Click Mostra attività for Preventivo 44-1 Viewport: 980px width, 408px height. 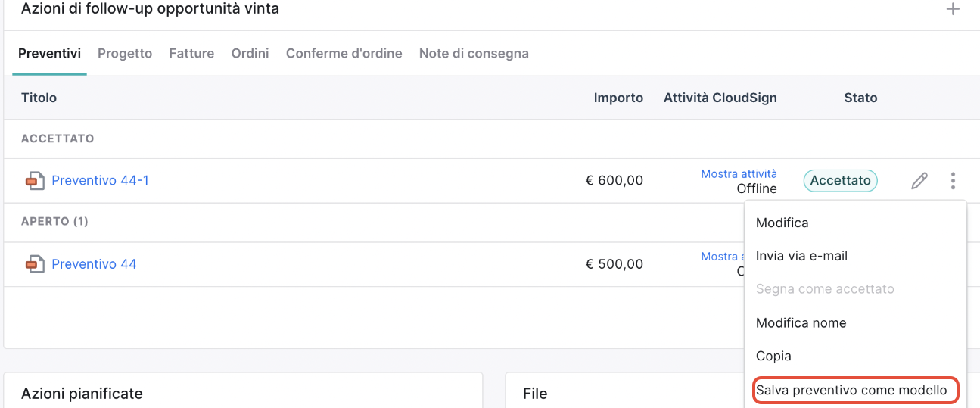(739, 174)
